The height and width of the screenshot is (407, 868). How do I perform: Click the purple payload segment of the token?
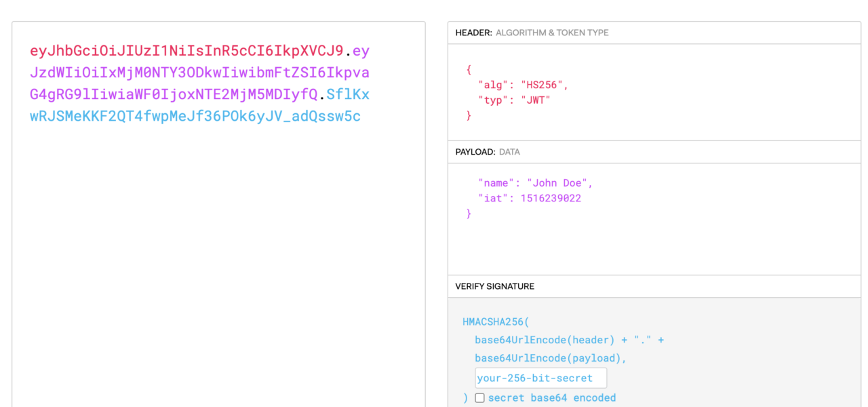click(199, 73)
